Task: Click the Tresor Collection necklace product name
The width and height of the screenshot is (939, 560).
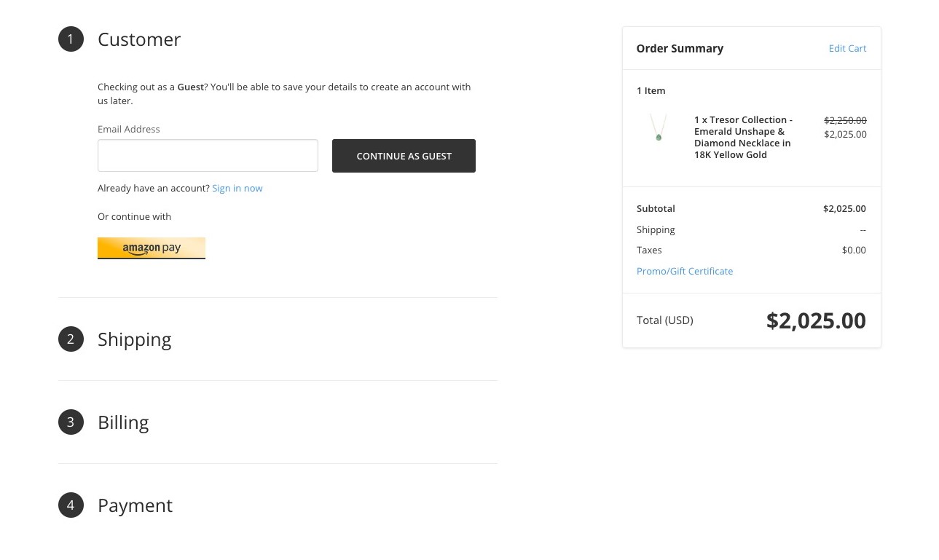Action: click(743, 137)
